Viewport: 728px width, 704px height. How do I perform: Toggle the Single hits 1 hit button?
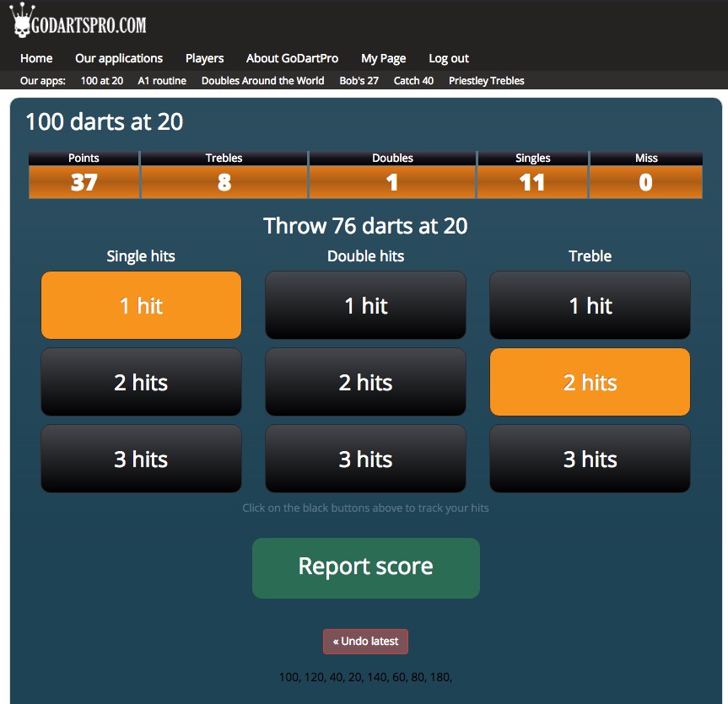pyautogui.click(x=141, y=305)
